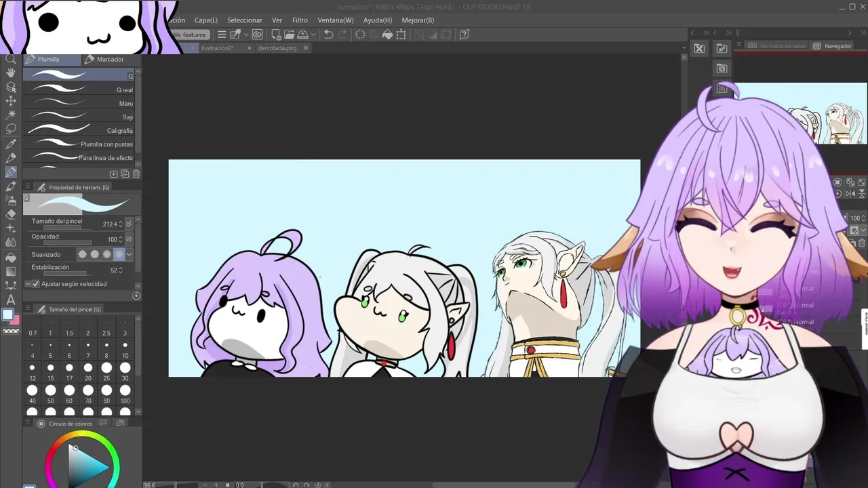The width and height of the screenshot is (868, 488).
Task: Select the Airbrush tool
Action: click(x=11, y=200)
